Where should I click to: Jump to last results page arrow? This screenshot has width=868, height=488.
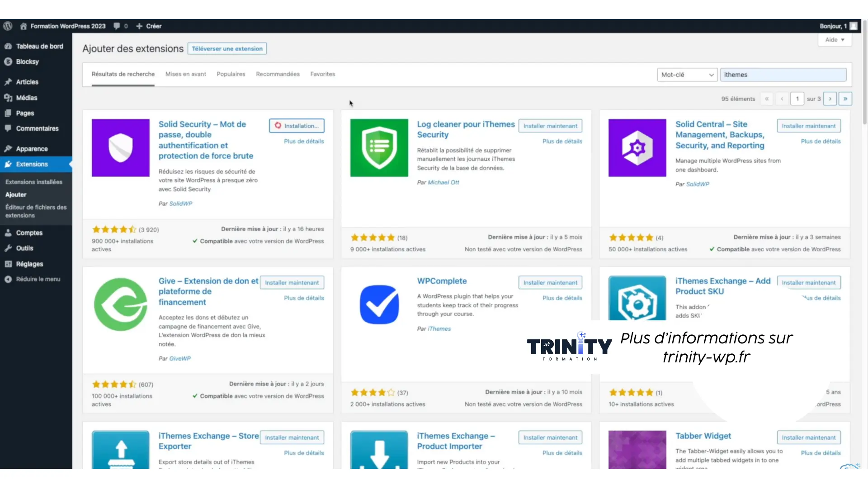[x=845, y=99]
